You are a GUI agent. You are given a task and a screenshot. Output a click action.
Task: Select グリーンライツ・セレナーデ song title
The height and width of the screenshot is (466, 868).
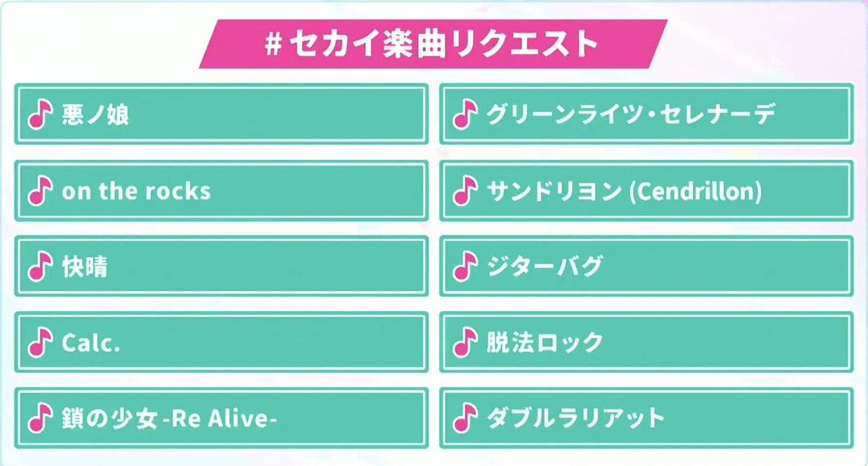(x=631, y=114)
